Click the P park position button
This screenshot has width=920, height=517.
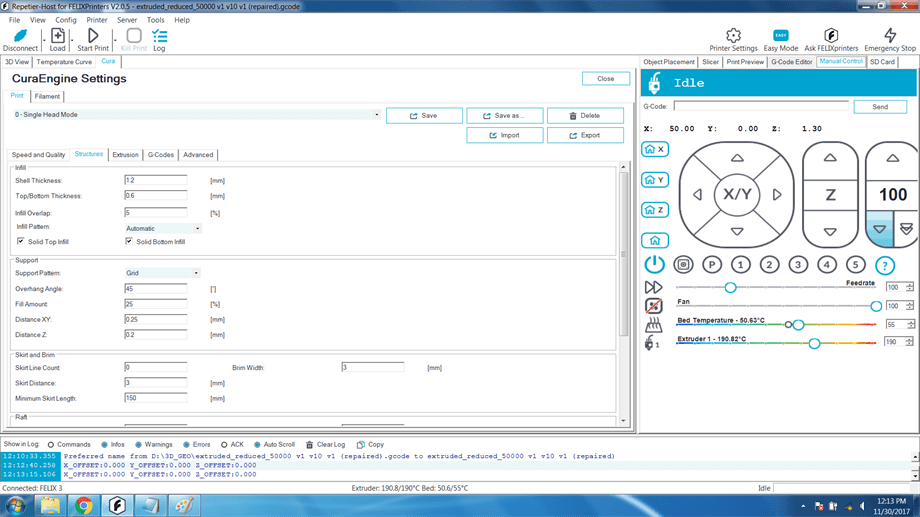(x=712, y=265)
